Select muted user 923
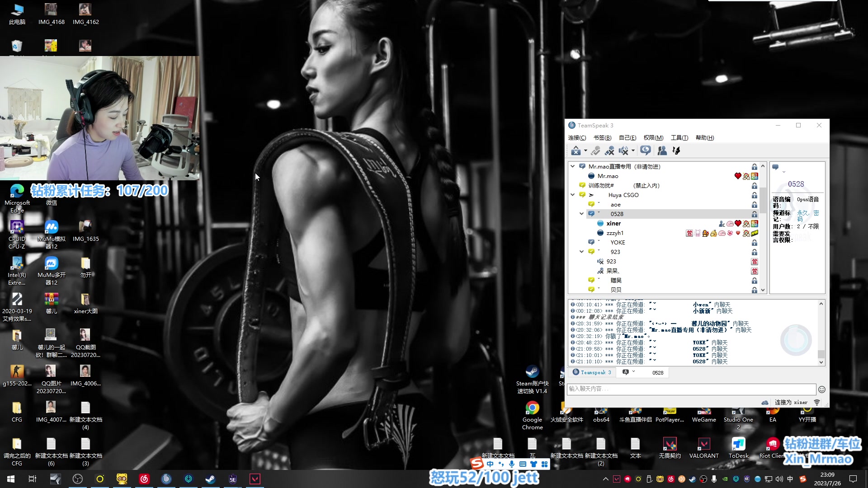The height and width of the screenshot is (488, 868). (x=611, y=262)
